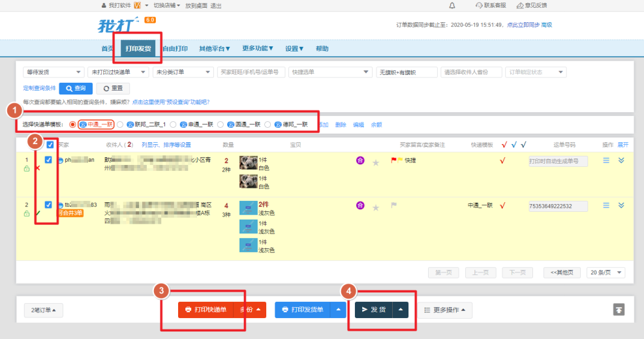The height and width of the screenshot is (339, 644).
Task: Open the three-line actions menu for row 1
Action: pos(606,160)
